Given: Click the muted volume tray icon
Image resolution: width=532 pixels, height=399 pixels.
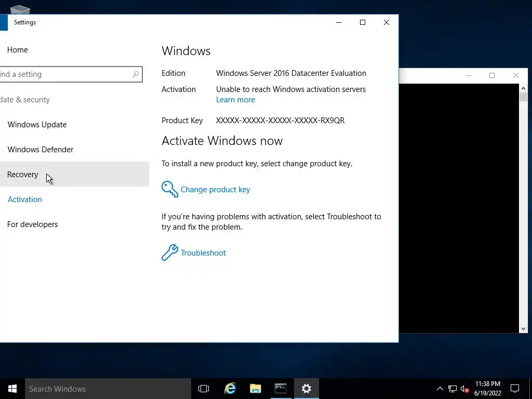Looking at the screenshot, I should (x=465, y=389).
